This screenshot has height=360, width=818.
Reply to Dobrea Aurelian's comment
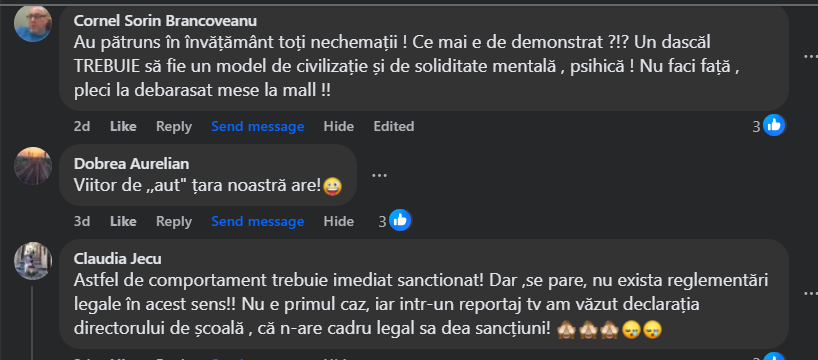(174, 221)
